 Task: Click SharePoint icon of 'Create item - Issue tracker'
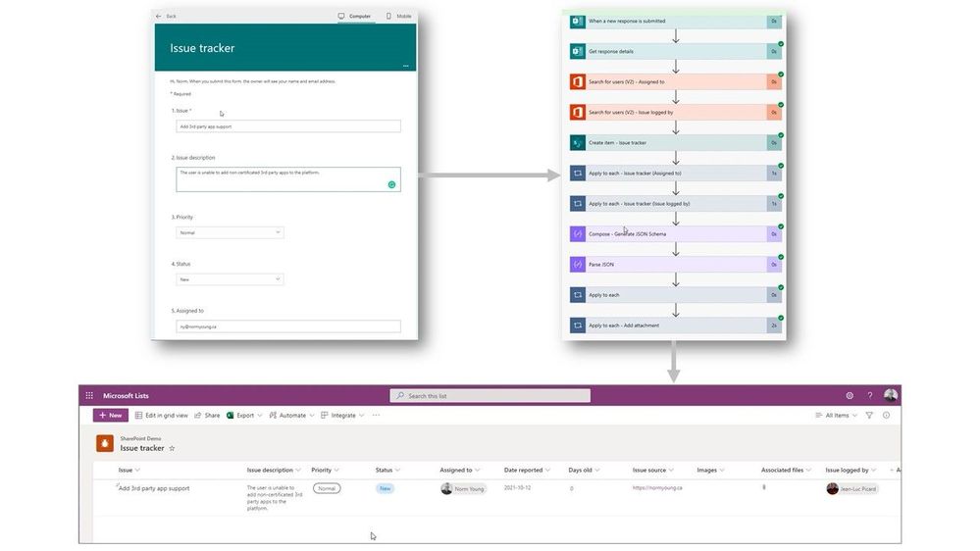[x=578, y=142]
